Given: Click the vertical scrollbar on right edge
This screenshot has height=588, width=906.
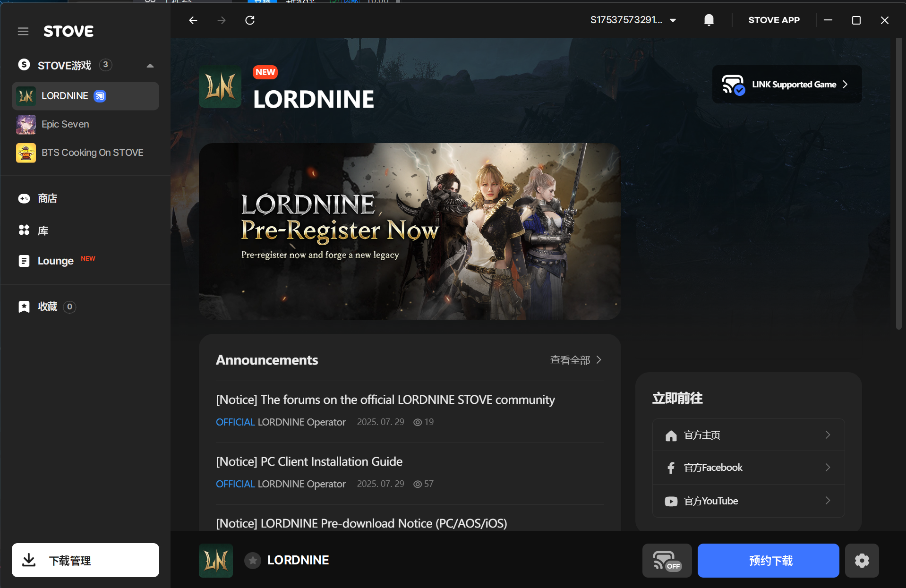Looking at the screenshot, I should coord(899,184).
